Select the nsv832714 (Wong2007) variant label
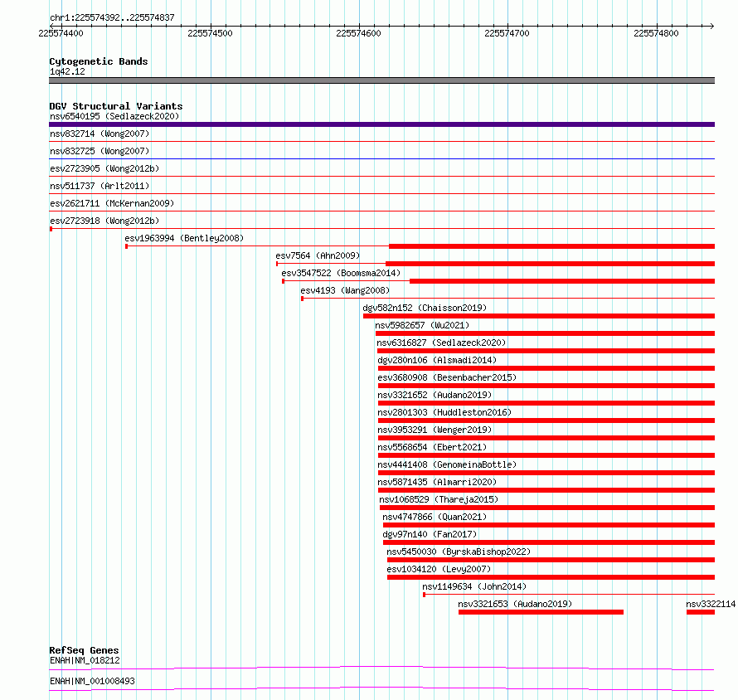Screen dimensions: 738x700 click(100, 134)
